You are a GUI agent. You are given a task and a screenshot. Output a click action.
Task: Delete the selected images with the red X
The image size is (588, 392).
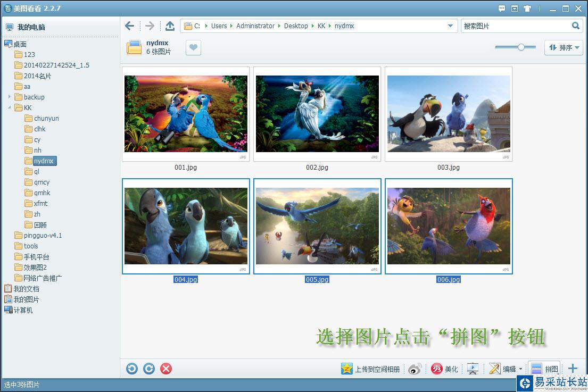tap(165, 369)
